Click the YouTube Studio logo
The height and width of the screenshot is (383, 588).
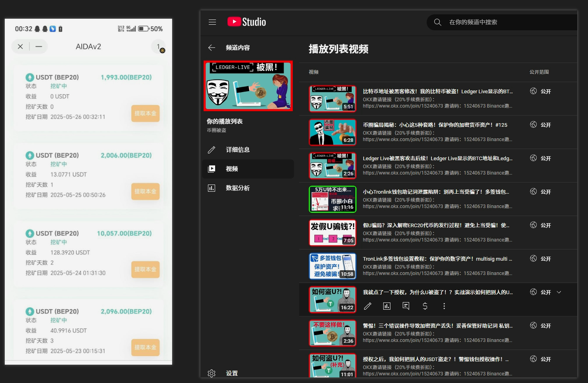tap(247, 22)
